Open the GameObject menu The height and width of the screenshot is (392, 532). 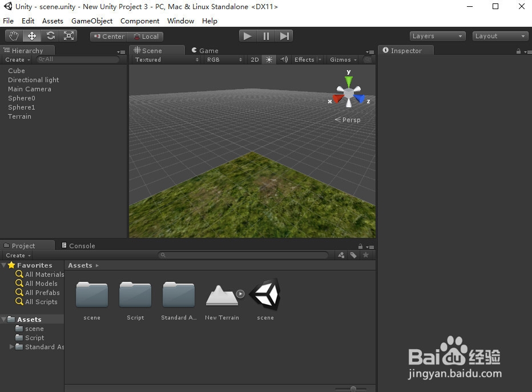click(x=92, y=21)
